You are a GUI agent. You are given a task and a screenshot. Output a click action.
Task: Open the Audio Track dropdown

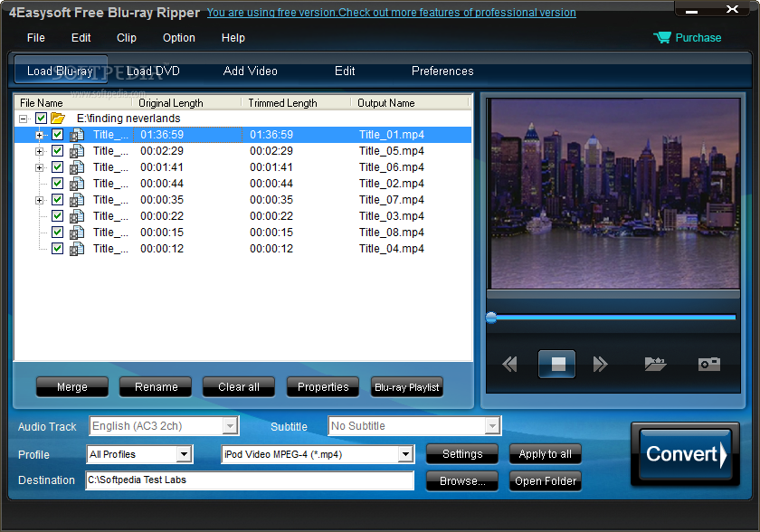pos(230,426)
